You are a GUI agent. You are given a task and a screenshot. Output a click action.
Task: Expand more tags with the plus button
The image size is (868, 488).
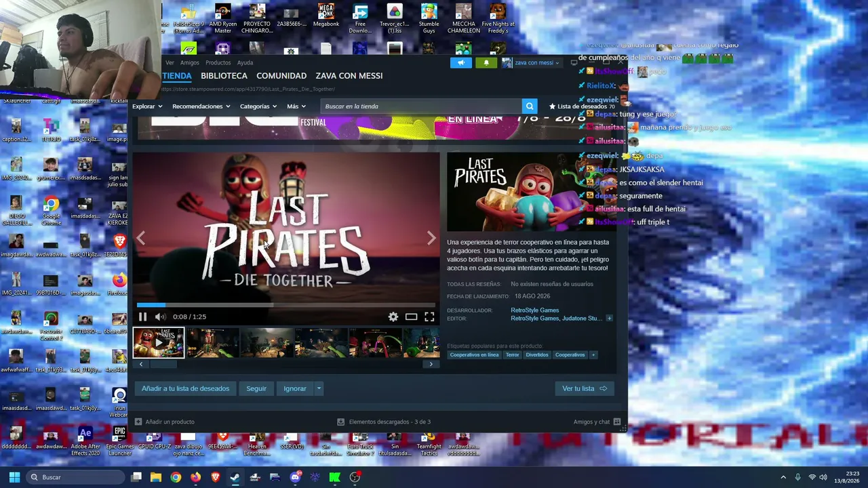click(x=593, y=354)
